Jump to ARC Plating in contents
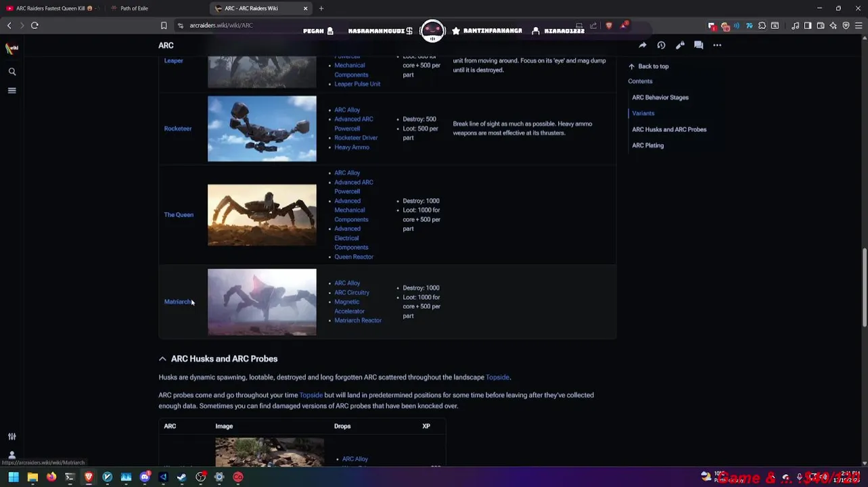The image size is (868, 487). click(x=647, y=145)
